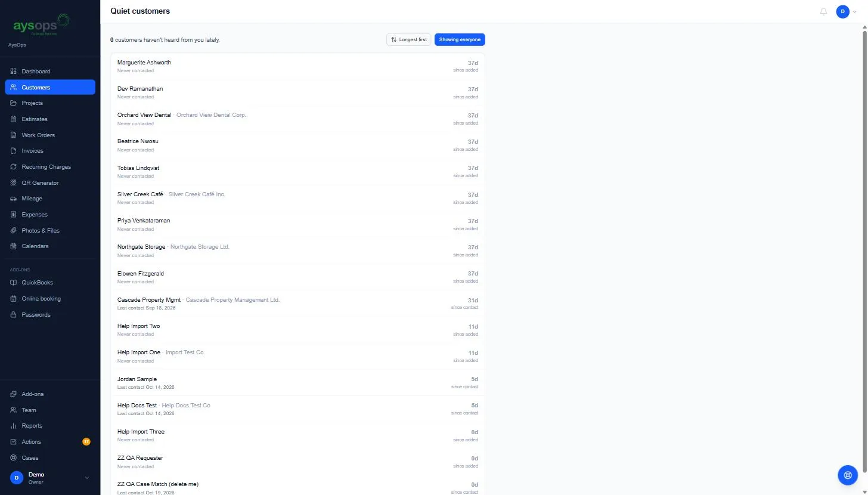The width and height of the screenshot is (868, 495).
Task: Open Orchard View Dental customer
Action: pos(297,119)
